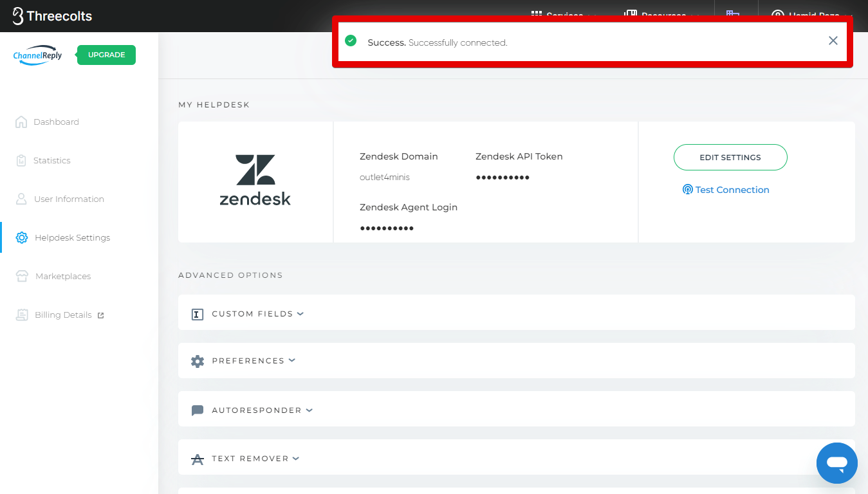Click the Statistics clipboard icon
Screen dimensions: 868x494
21,160
